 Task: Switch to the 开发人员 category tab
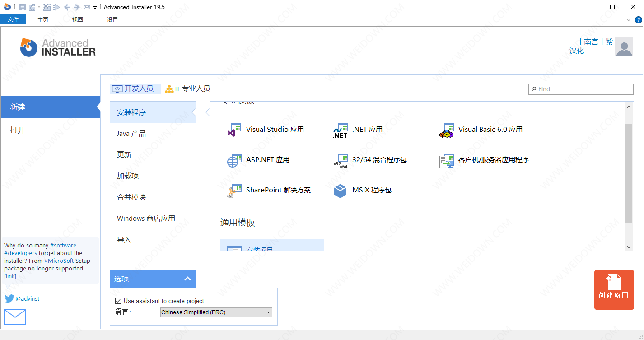(135, 88)
